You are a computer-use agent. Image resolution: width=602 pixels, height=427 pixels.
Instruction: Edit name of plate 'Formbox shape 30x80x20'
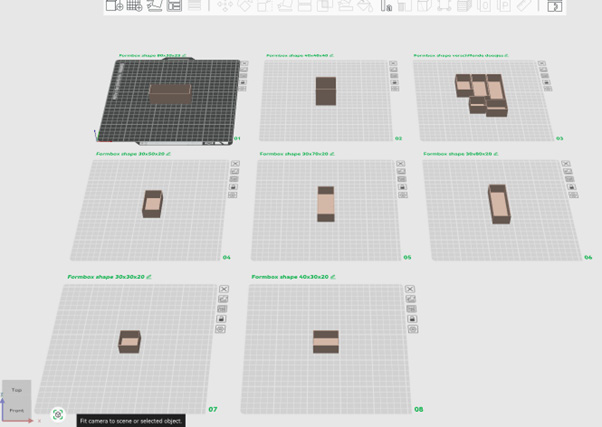click(496, 154)
